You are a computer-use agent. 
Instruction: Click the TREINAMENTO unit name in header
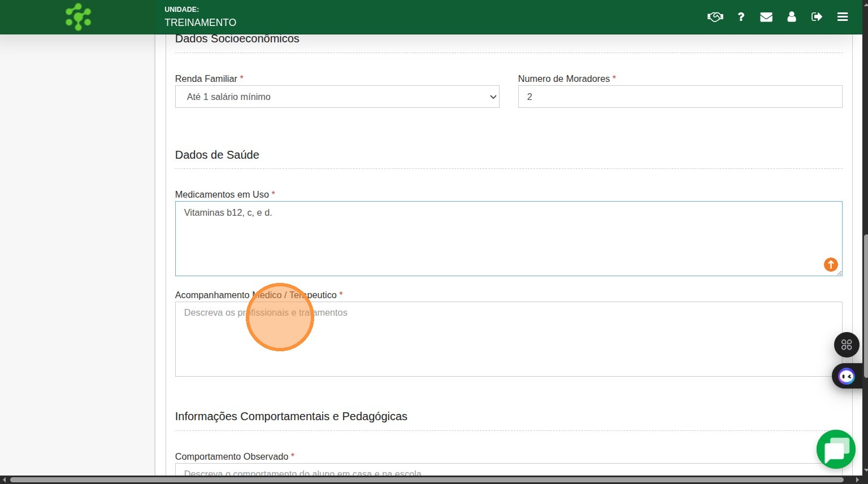click(x=200, y=23)
